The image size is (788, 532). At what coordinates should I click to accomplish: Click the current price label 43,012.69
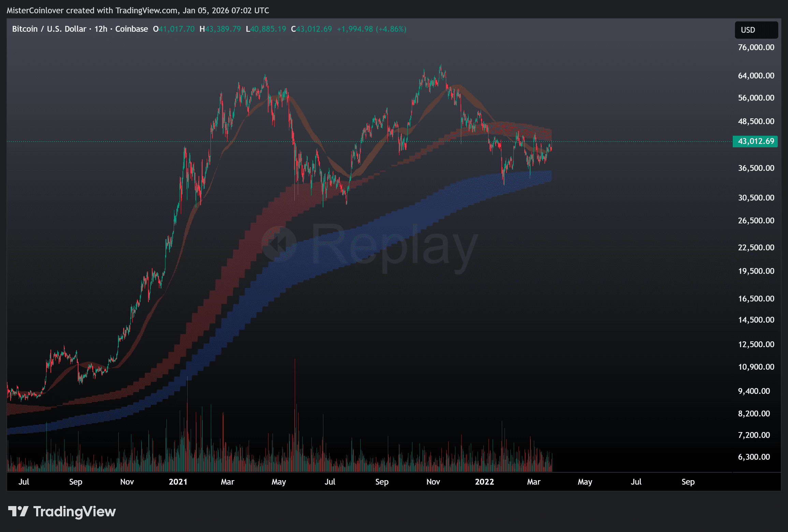click(755, 141)
